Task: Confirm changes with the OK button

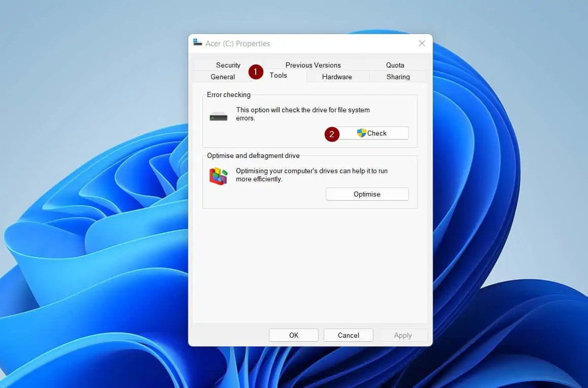Action: 293,335
